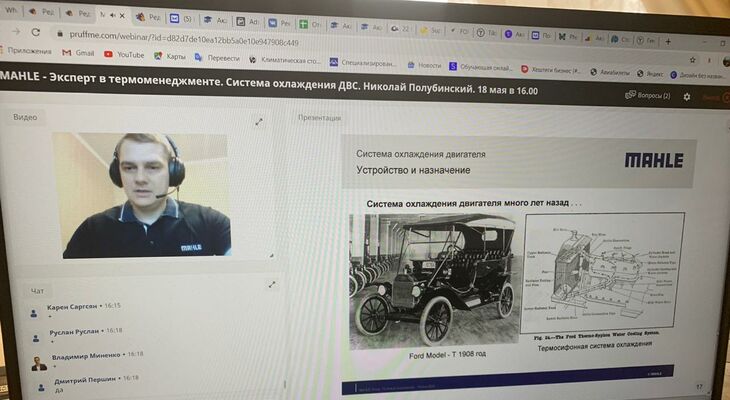Open the 'Обучающая склад...' bookmark

point(480,68)
